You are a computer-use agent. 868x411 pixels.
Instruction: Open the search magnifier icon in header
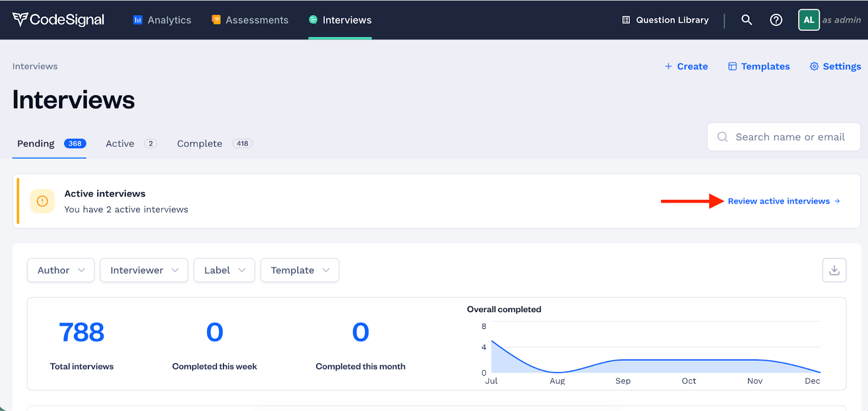pyautogui.click(x=746, y=20)
